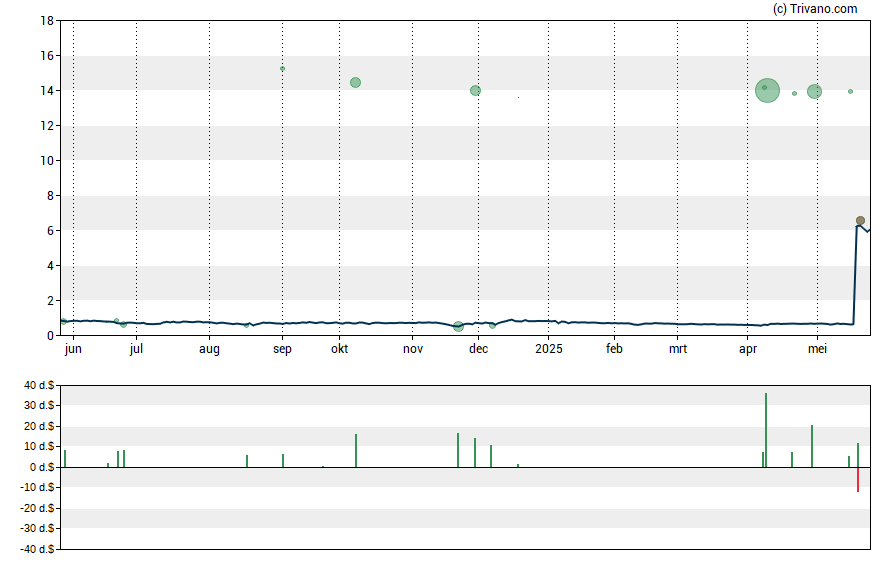The image size is (888, 565).
Task: Select green bubble on price line before December
Action: pos(459,327)
